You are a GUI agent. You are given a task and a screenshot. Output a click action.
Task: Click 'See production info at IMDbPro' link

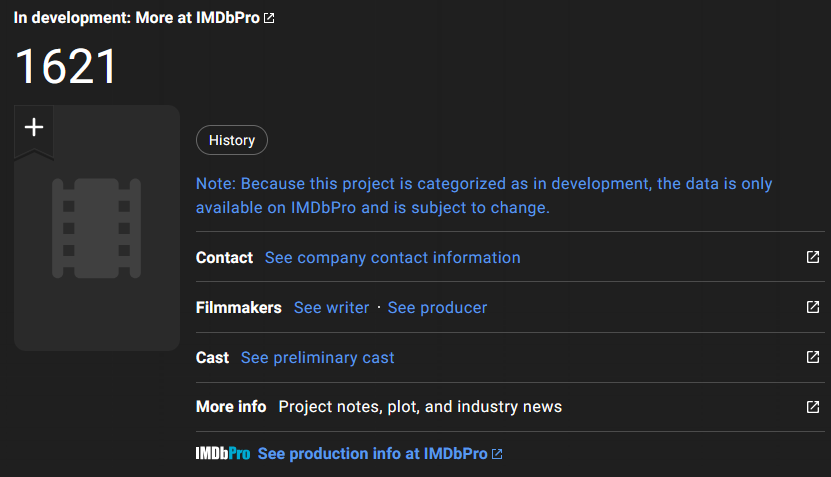pyautogui.click(x=379, y=454)
